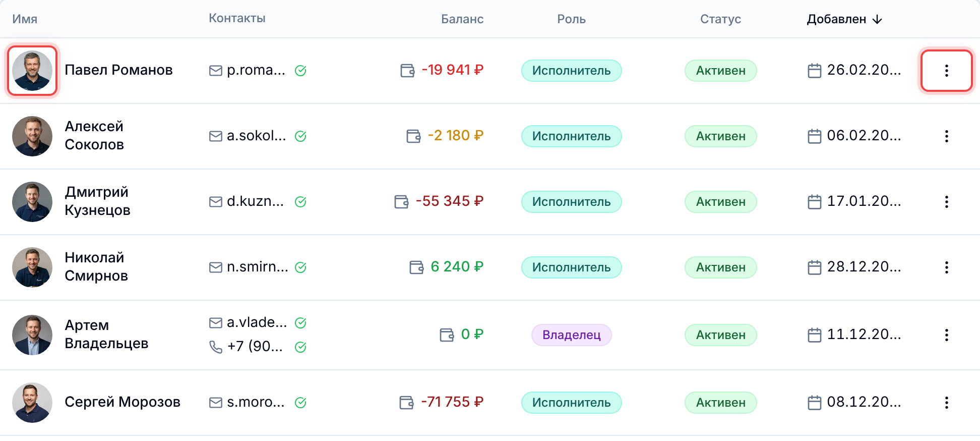This screenshot has width=980, height=441.
Task: Click the Владелец role badge
Action: pyautogui.click(x=572, y=335)
